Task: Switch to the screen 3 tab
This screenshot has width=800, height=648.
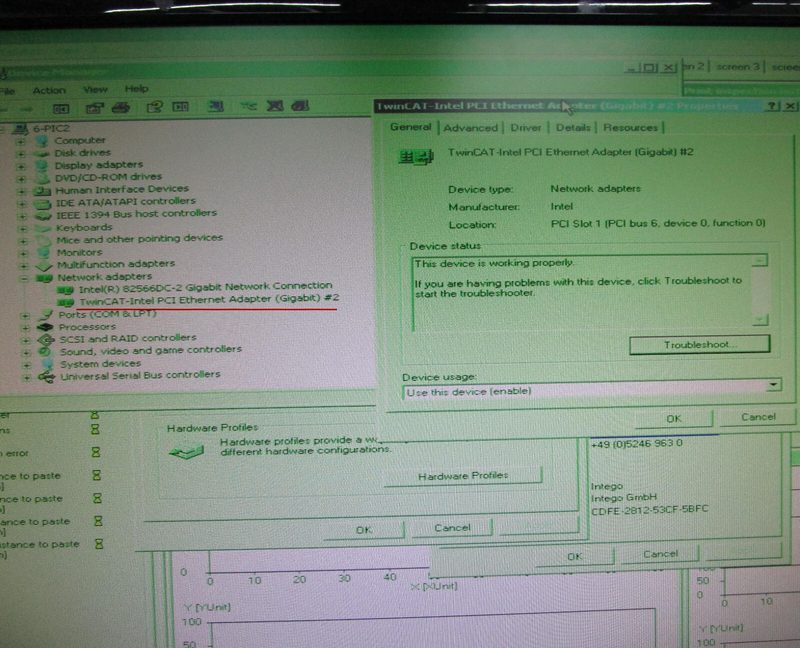Action: click(738, 67)
